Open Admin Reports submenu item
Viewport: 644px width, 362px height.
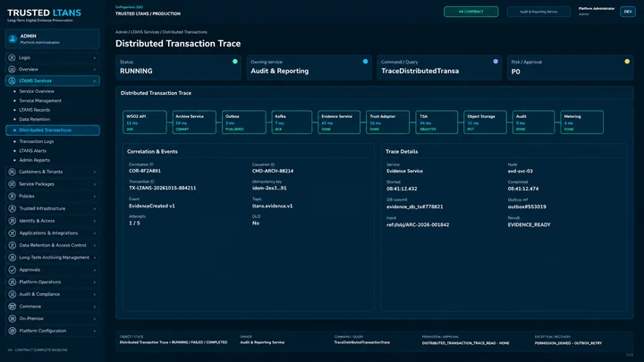click(35, 161)
